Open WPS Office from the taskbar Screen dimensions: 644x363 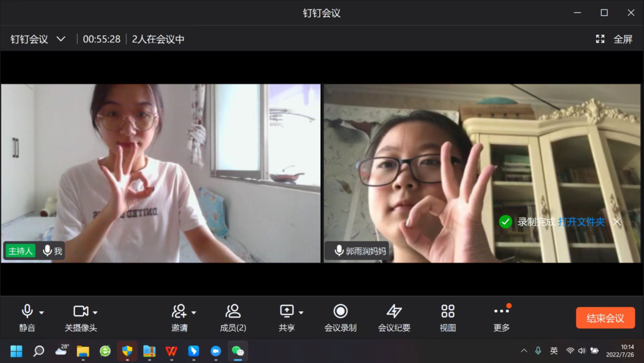[x=172, y=351]
